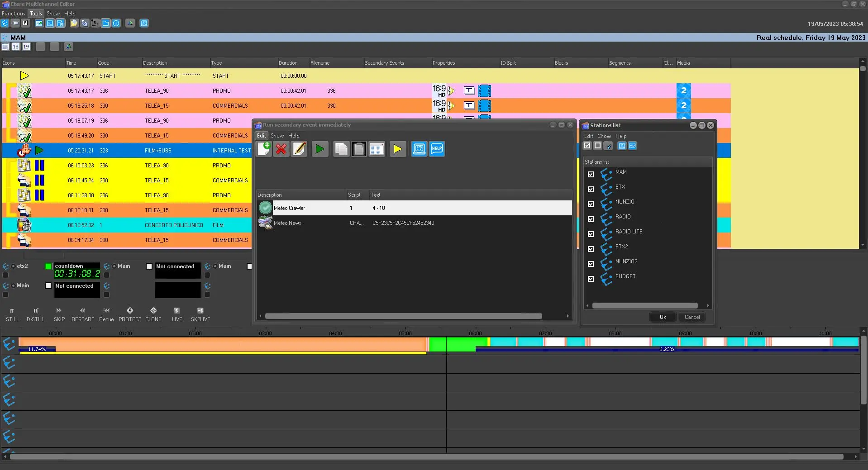
Task: Click the new secondary event icon
Action: [264, 149]
